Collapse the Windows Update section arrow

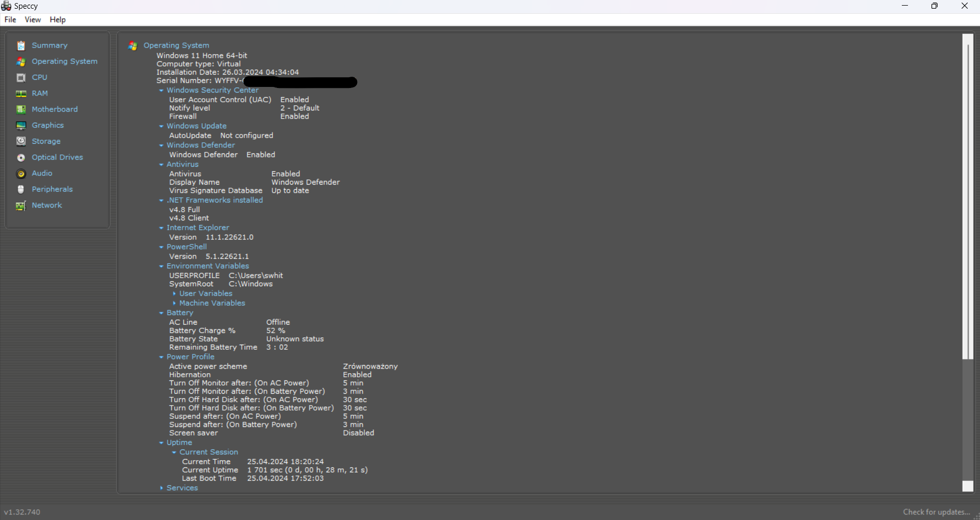click(161, 126)
